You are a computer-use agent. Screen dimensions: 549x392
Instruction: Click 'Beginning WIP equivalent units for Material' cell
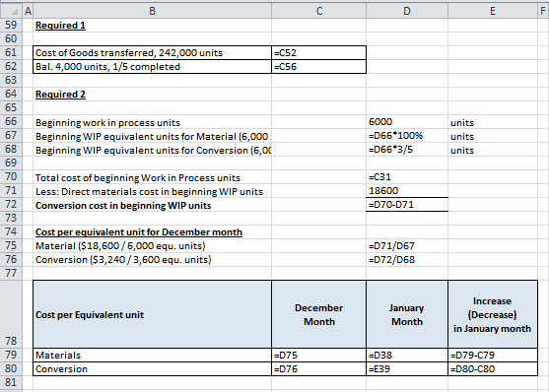click(152, 136)
